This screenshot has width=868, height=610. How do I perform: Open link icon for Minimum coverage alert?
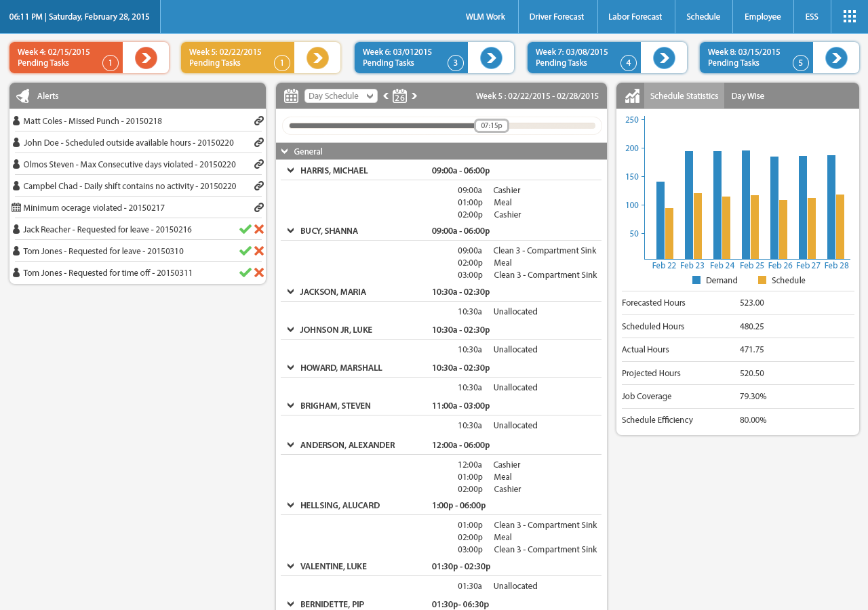point(258,207)
